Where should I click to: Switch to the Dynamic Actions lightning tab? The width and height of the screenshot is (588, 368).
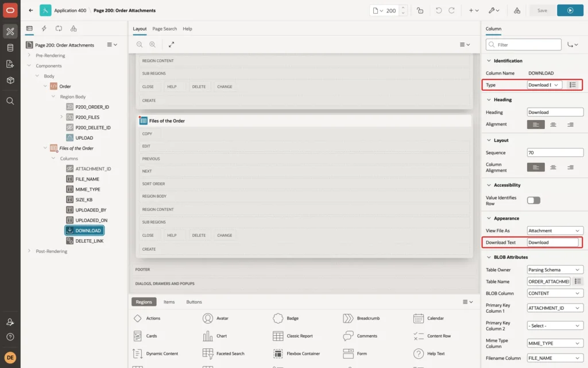click(44, 29)
